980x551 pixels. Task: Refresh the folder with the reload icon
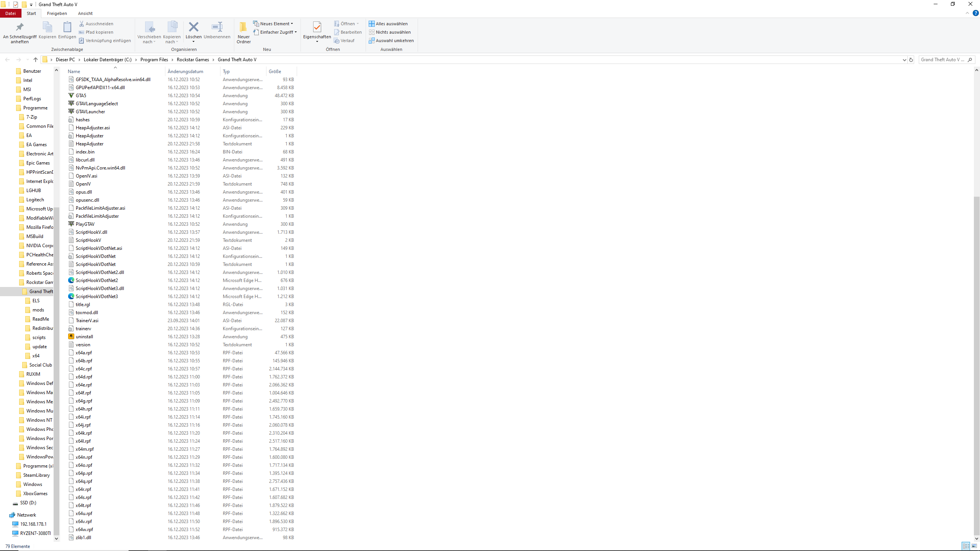(x=911, y=60)
